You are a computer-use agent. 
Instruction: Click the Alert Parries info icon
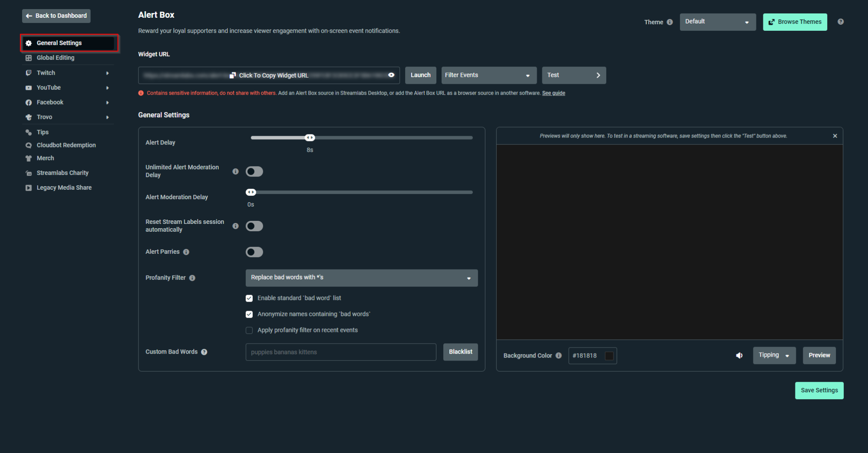click(x=186, y=252)
